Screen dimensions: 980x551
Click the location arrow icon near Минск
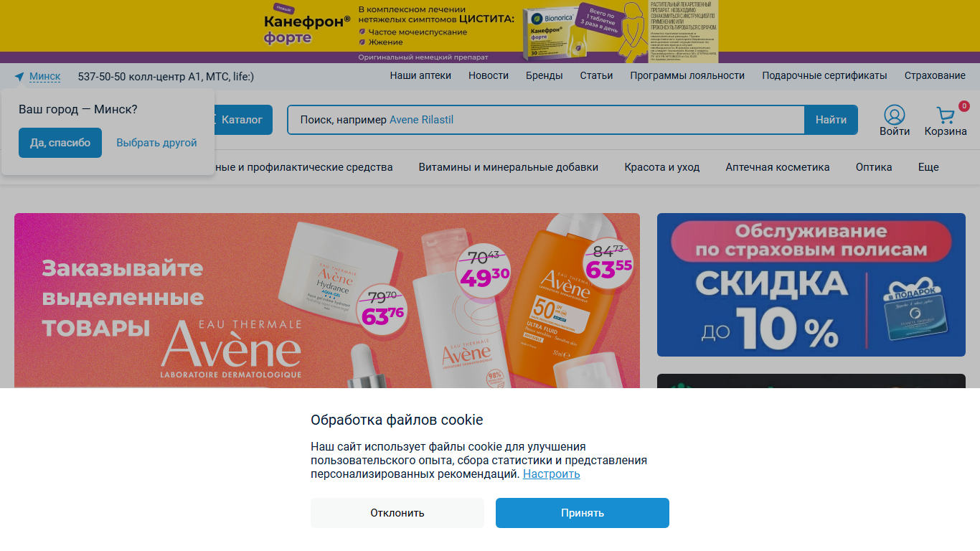pos(19,76)
